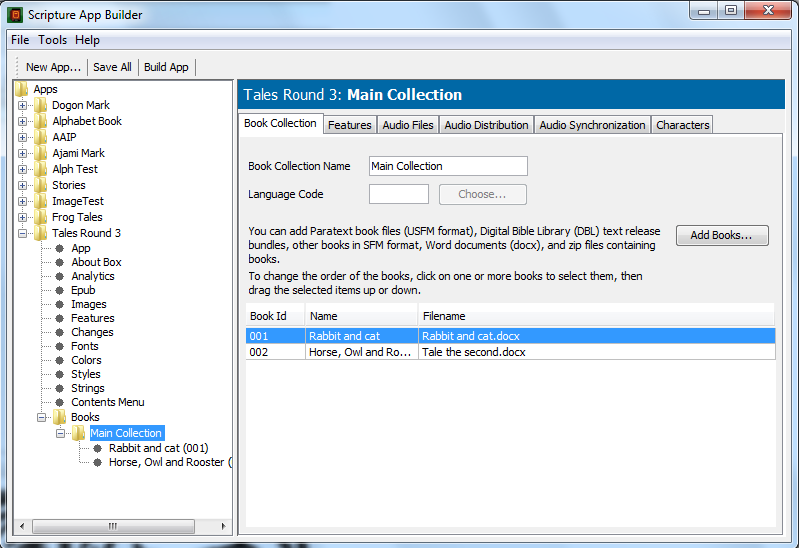Click the gear bullet beside Fonts

pyautogui.click(x=60, y=346)
